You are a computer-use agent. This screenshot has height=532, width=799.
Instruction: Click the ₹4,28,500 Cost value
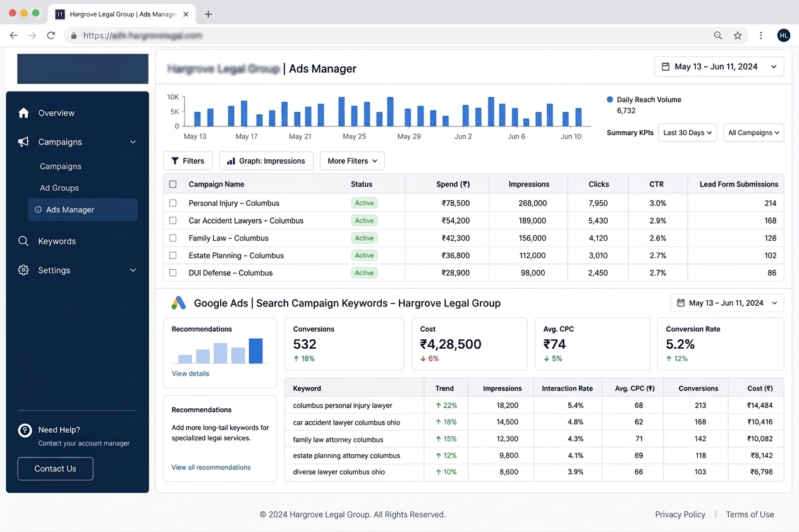(x=451, y=344)
